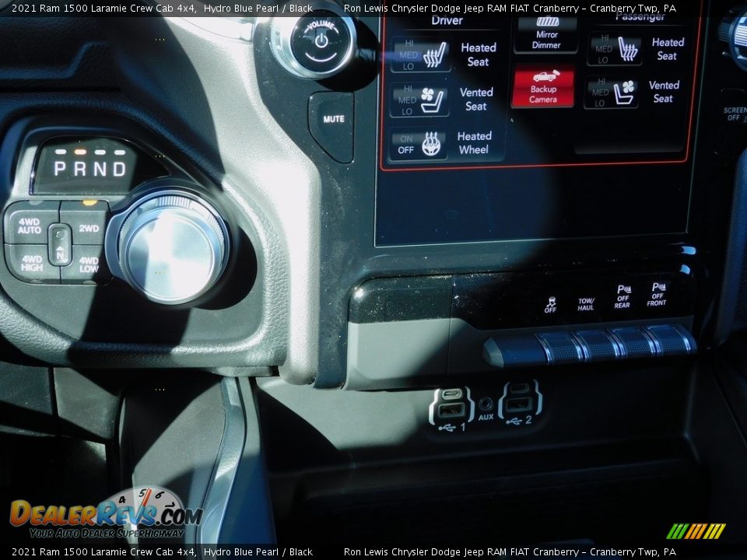Screen dimensions: 747x560
Task: Select the 4WD HIGH drive mode
Action: pyautogui.click(x=31, y=264)
